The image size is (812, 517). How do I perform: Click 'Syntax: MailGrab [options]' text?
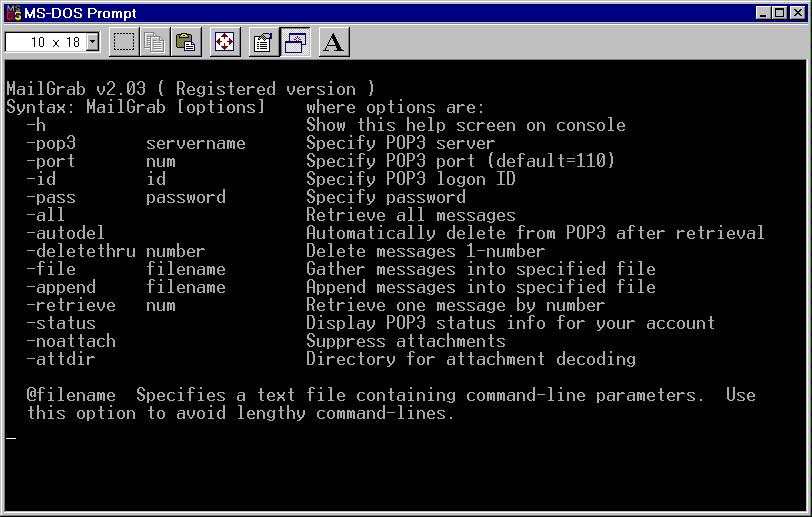(x=136, y=107)
